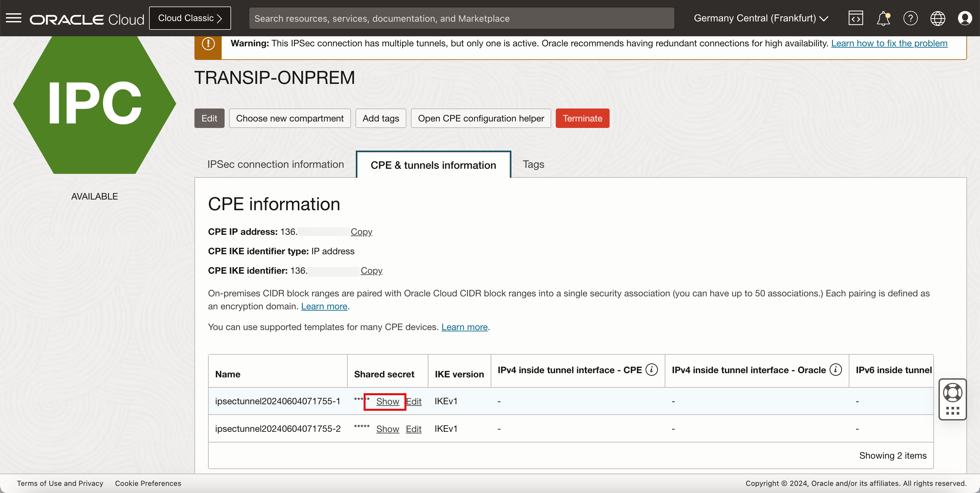
Task: Click Open CPE configuration helper button
Action: [481, 118]
